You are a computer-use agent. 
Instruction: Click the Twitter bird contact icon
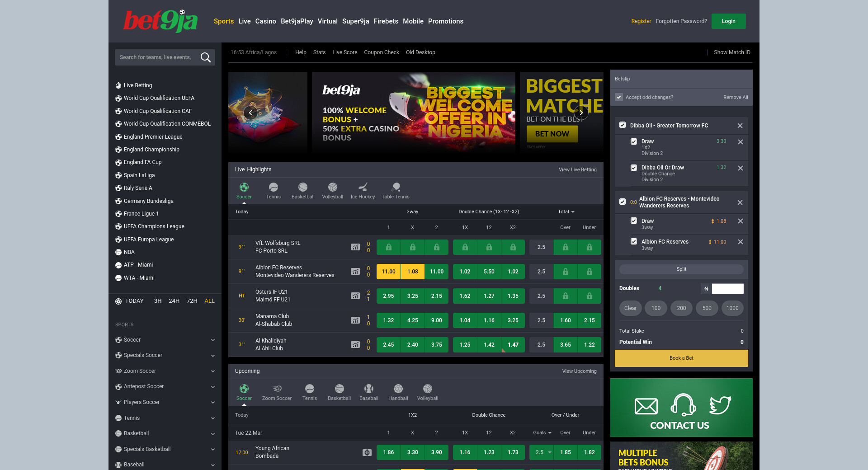pos(720,405)
